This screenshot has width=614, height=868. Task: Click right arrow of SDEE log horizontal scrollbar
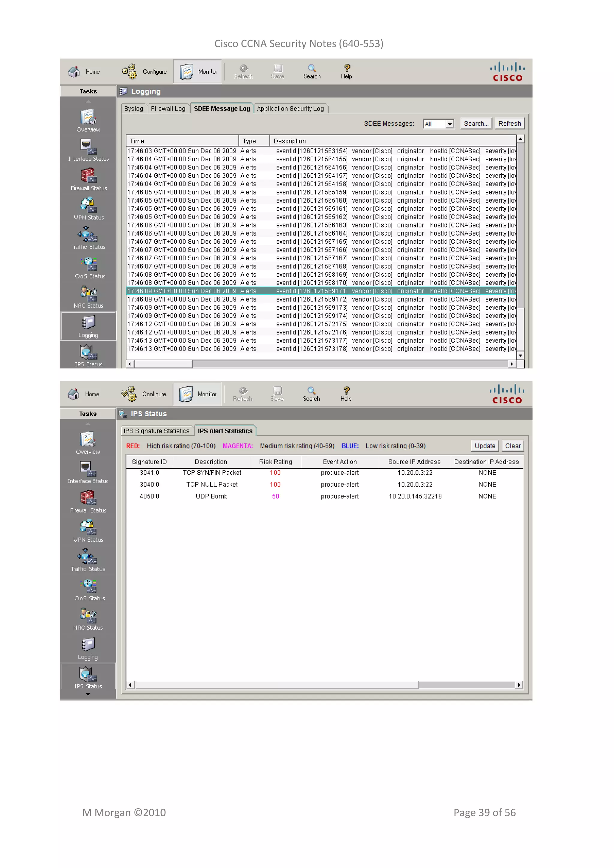(x=512, y=364)
